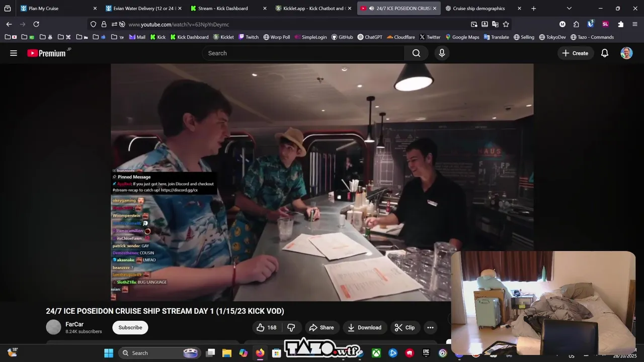Close the Evian Water Delivery tab
This screenshot has width=644, height=362.
(180, 8)
